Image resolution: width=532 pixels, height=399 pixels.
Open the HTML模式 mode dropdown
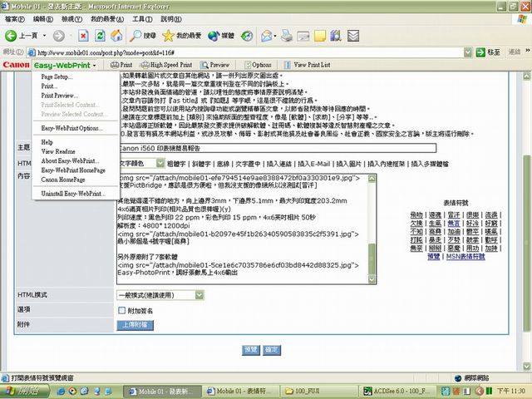[x=199, y=295]
